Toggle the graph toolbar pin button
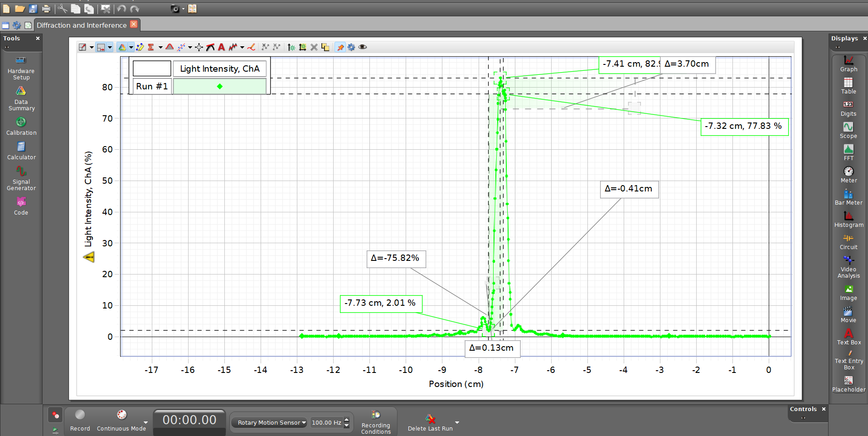868x436 pixels. pyautogui.click(x=340, y=47)
